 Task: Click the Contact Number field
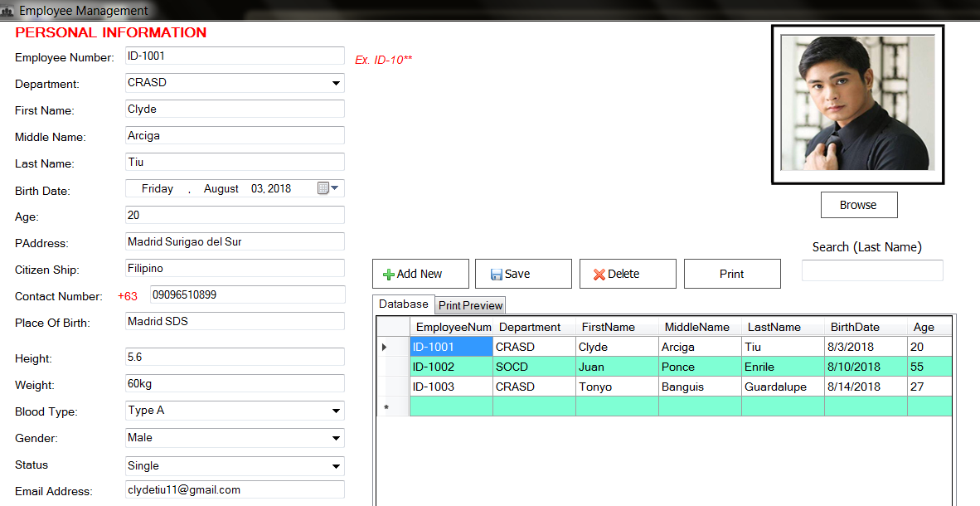(246, 294)
